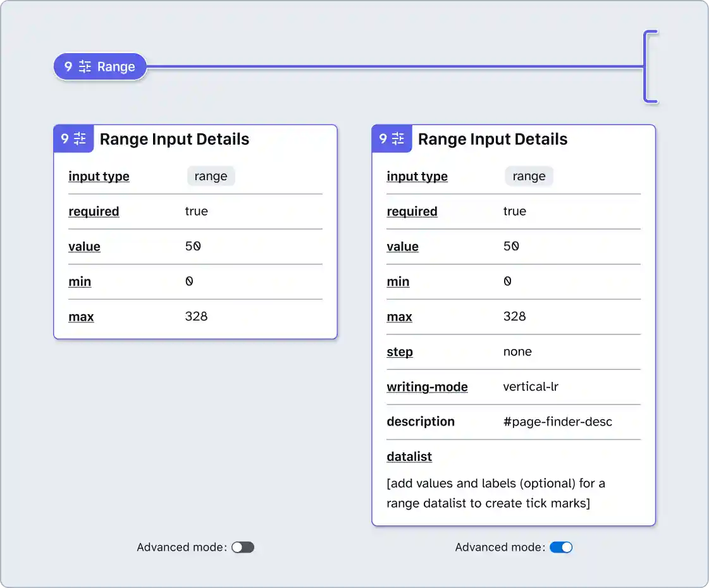The height and width of the screenshot is (588, 709).
Task: Open the "input type" link on the left card
Action: pyautogui.click(x=99, y=176)
